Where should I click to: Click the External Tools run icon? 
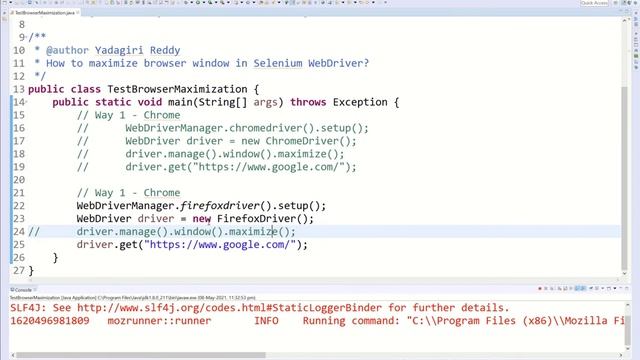coord(222,2)
